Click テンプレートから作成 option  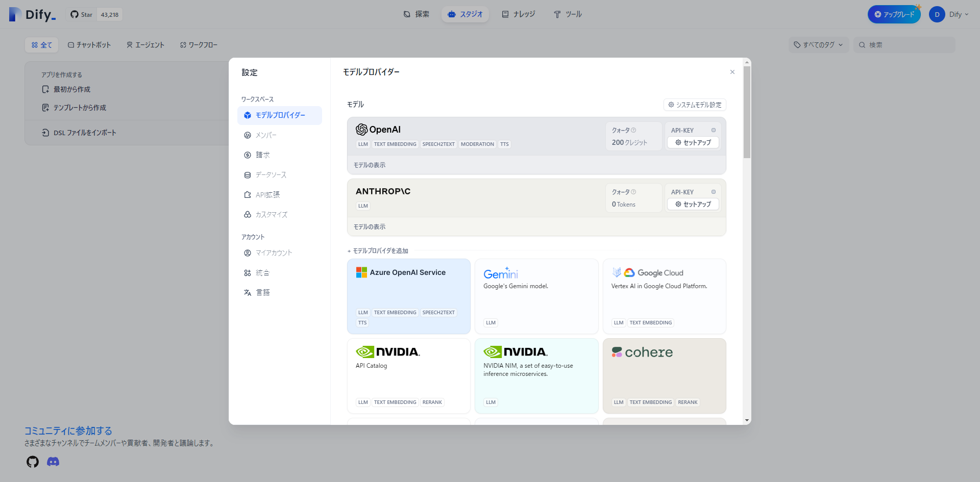click(74, 108)
